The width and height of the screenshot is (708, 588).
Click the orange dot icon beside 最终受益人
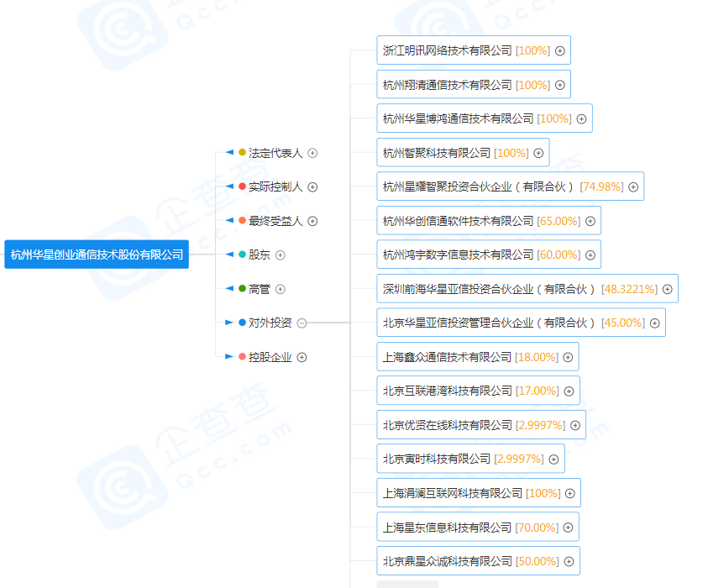[x=240, y=221]
